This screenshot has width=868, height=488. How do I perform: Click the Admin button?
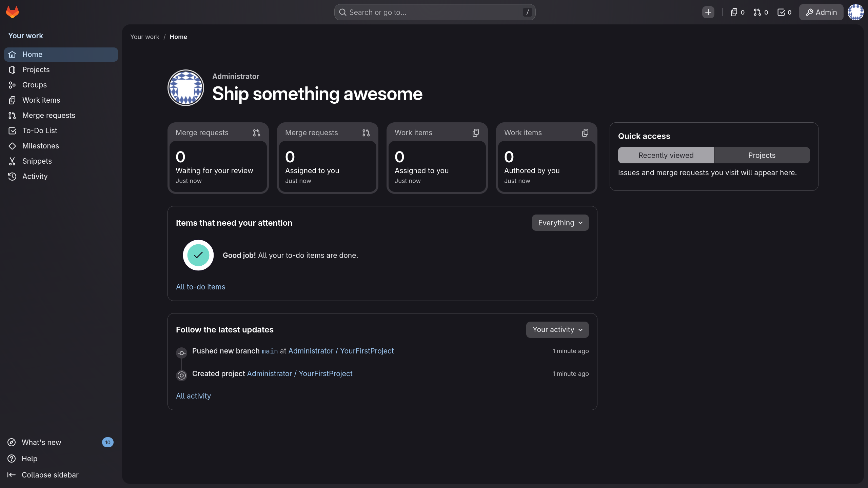click(821, 12)
